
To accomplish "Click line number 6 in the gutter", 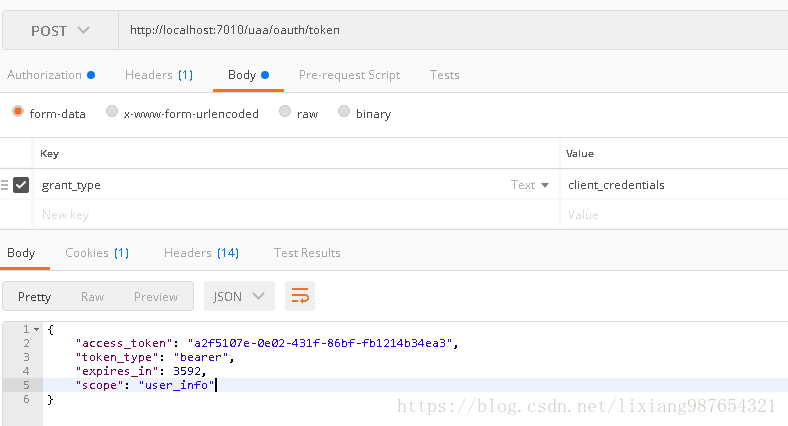I will [26, 399].
